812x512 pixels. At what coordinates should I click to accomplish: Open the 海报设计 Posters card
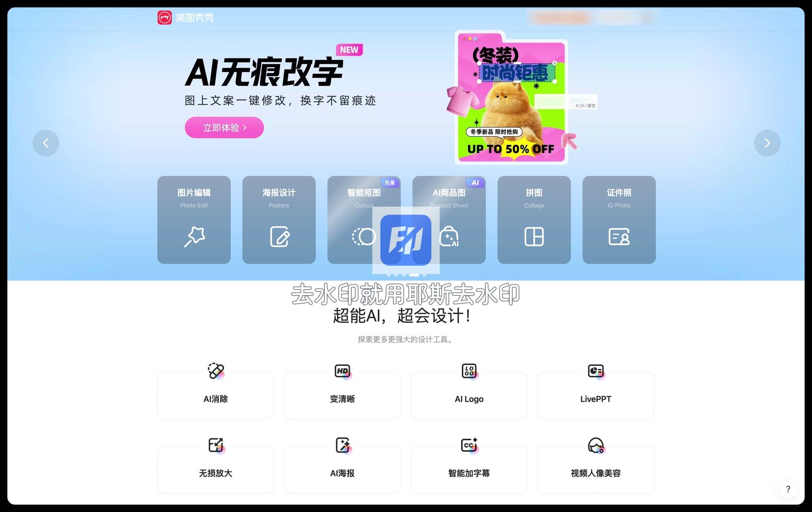click(x=279, y=220)
